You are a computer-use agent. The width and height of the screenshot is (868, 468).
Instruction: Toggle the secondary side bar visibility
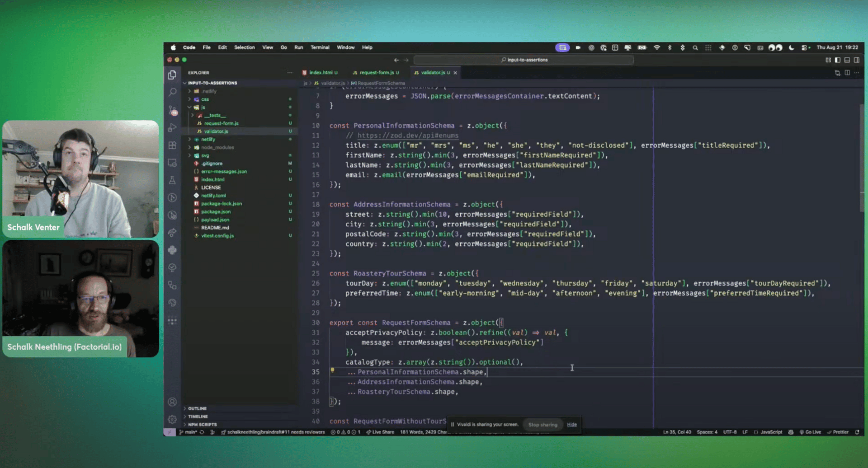(857, 60)
